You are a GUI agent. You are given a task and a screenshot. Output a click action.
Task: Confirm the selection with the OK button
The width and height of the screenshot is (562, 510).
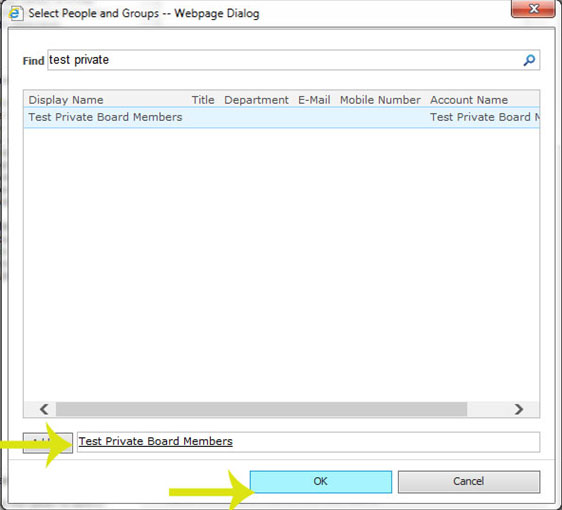[321, 481]
